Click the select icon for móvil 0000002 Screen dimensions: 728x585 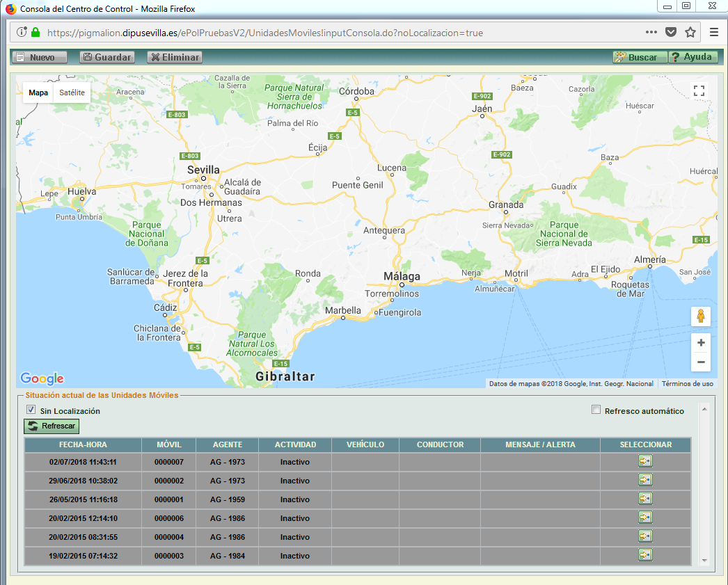645,480
